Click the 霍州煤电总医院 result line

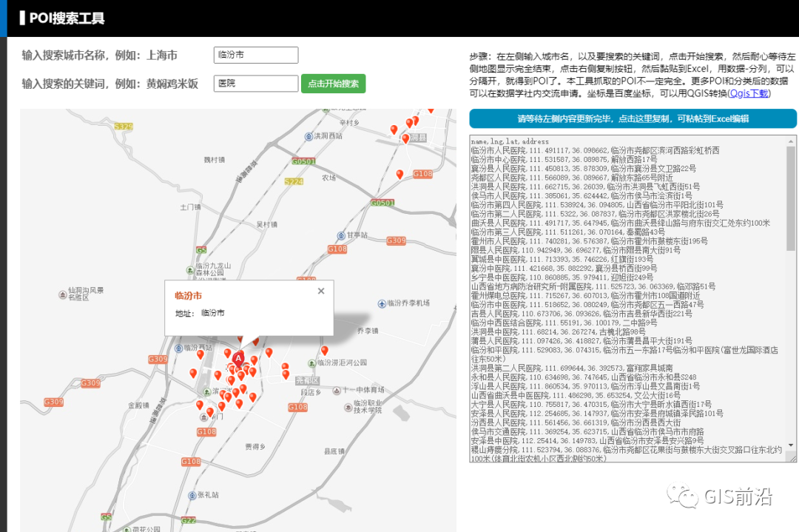pos(585,295)
